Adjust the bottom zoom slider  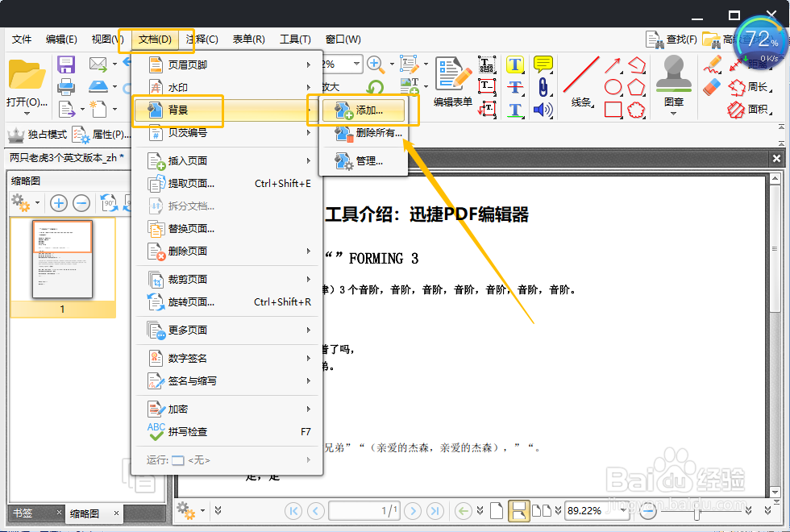(696, 512)
